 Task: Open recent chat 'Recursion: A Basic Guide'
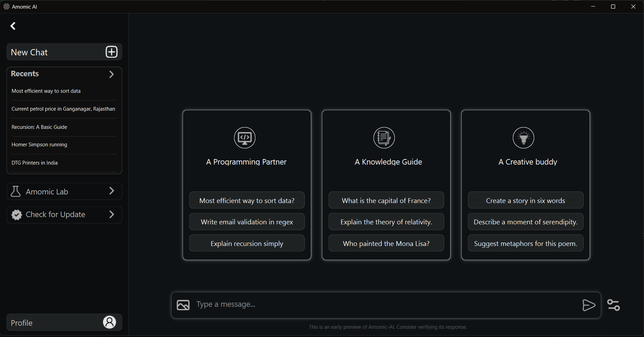(39, 127)
